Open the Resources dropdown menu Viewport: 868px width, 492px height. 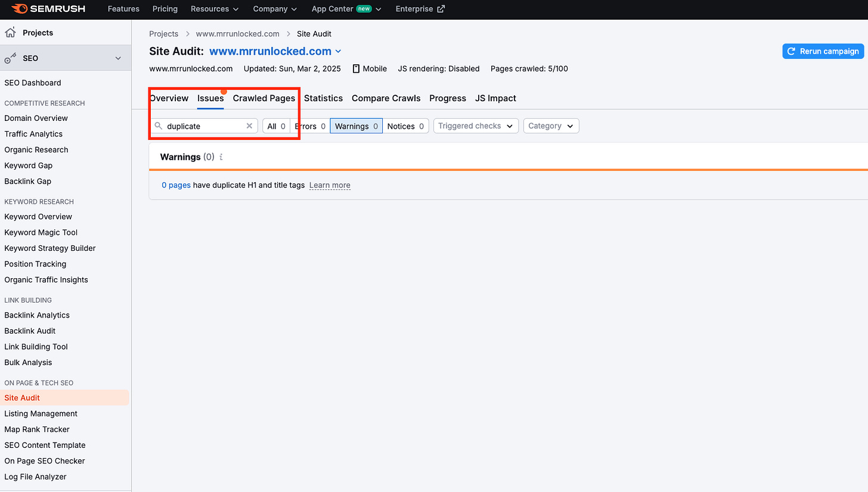click(215, 9)
